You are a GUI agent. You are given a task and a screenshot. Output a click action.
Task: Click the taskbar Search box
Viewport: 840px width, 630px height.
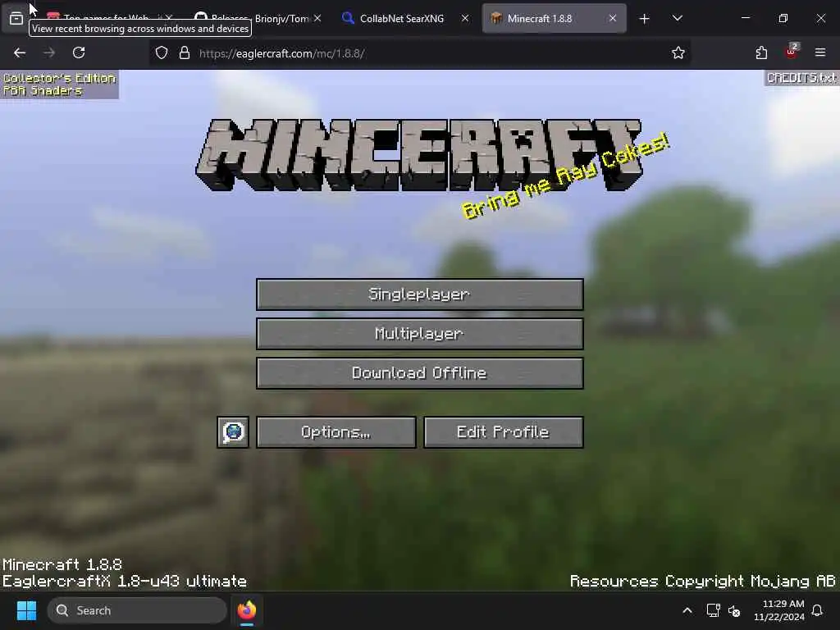tap(137, 610)
